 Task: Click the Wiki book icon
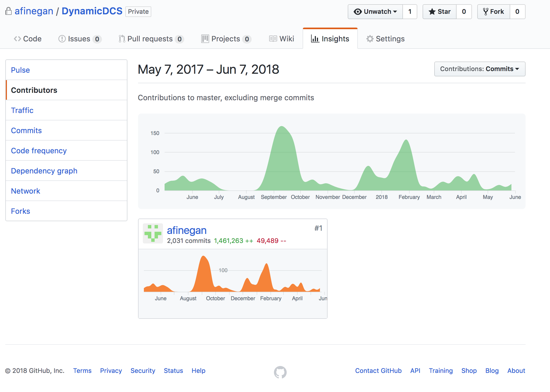[x=273, y=39]
